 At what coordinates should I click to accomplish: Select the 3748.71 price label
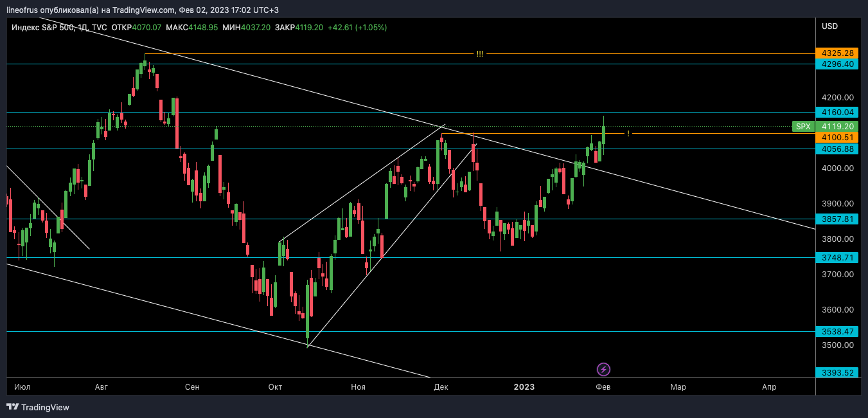(836, 257)
